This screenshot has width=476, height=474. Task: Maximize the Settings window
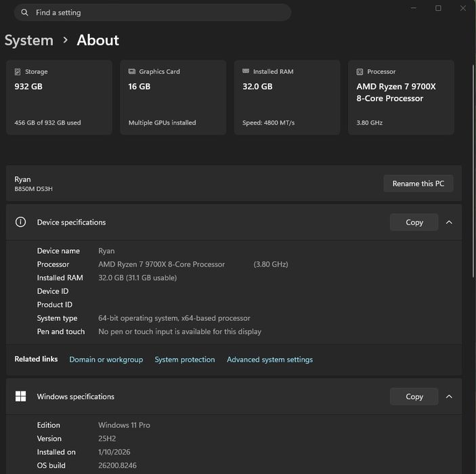click(x=438, y=8)
